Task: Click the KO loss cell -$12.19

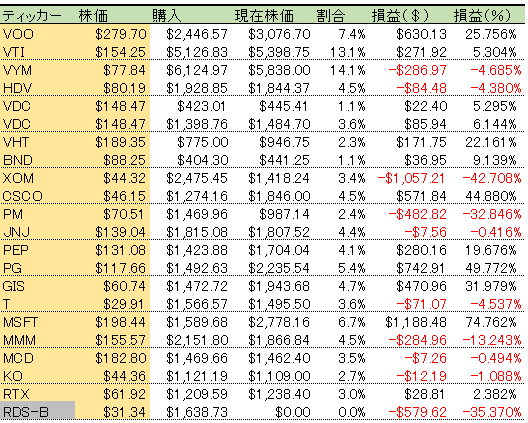Action: point(421,377)
